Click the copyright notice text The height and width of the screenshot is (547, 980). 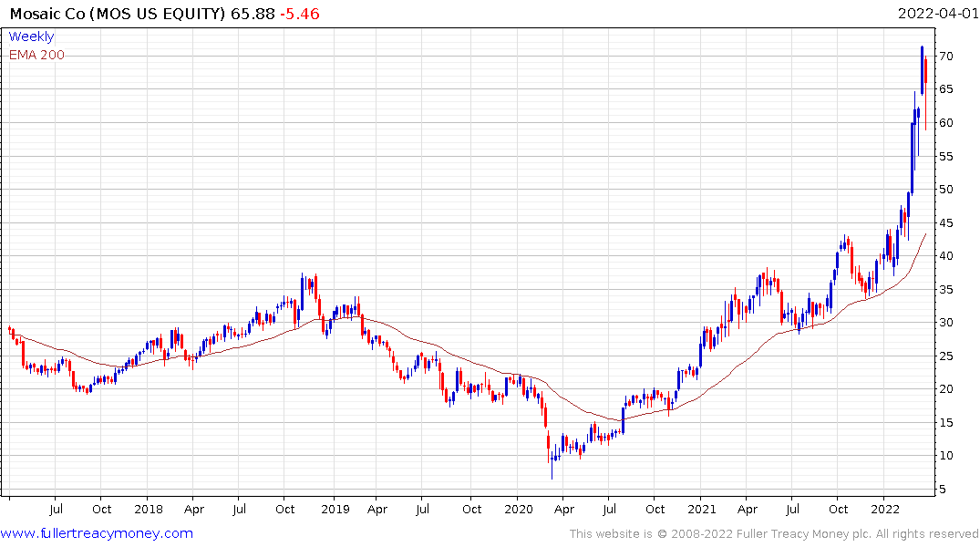coord(774,534)
